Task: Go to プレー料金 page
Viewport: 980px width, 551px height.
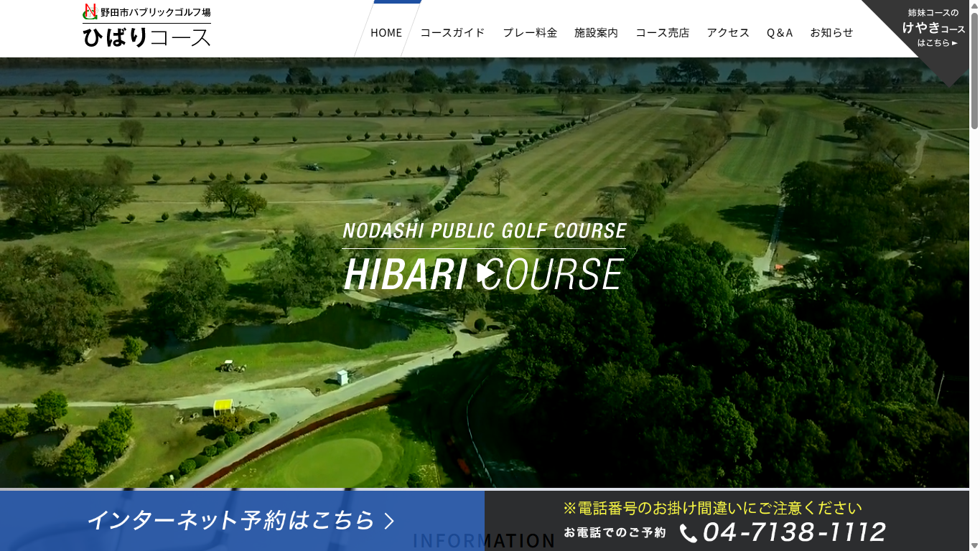Action: click(x=530, y=32)
